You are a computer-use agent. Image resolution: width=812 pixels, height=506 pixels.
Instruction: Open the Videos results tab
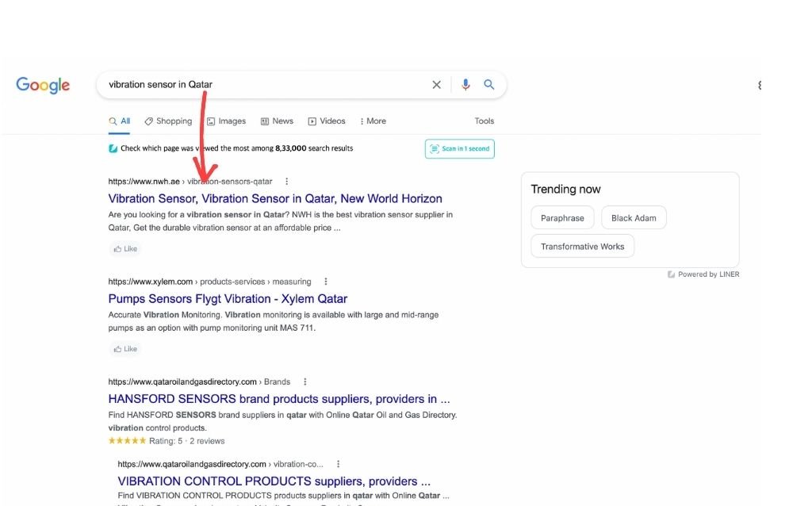click(327, 121)
